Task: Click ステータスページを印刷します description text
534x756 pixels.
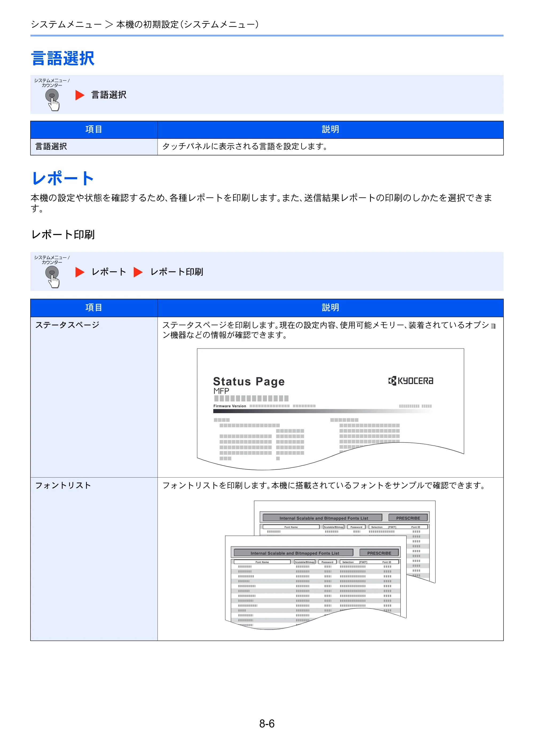Action: pyautogui.click(x=330, y=330)
